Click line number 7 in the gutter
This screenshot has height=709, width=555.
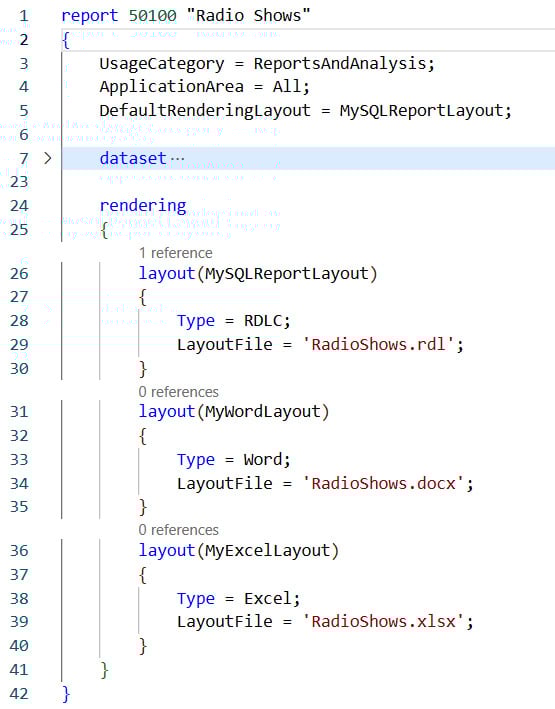(x=24, y=159)
